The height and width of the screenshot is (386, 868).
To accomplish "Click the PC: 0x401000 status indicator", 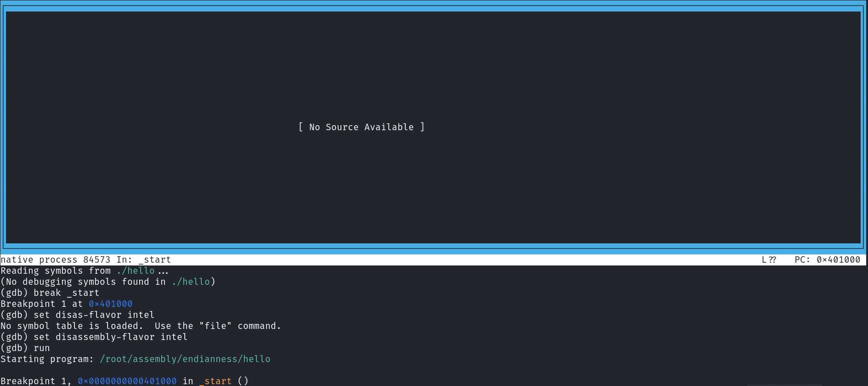I will pyautogui.click(x=827, y=260).
